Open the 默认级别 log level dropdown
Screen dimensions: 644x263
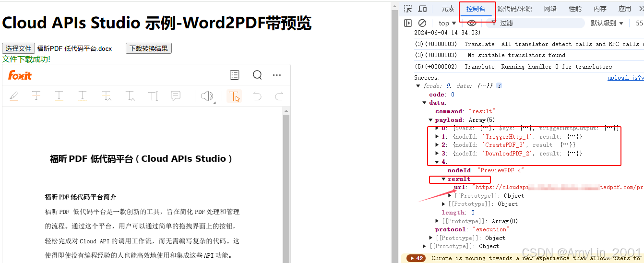click(x=607, y=23)
